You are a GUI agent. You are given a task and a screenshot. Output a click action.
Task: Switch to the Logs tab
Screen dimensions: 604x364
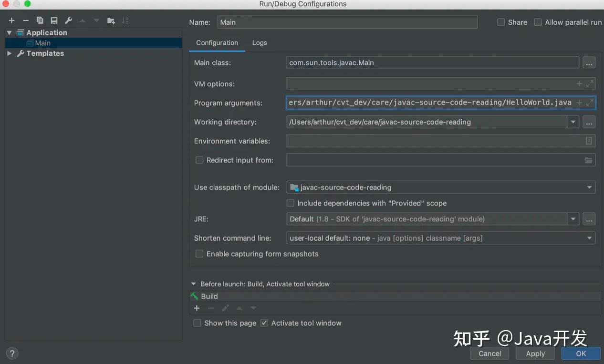point(260,42)
